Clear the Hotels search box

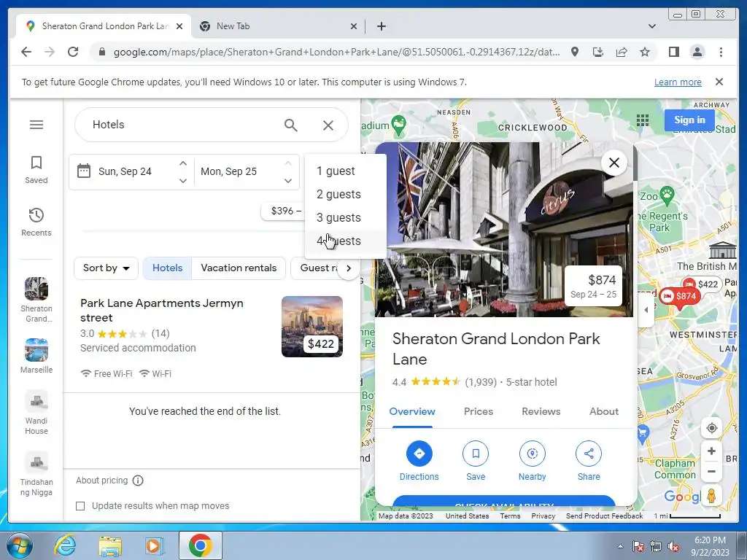328,125
